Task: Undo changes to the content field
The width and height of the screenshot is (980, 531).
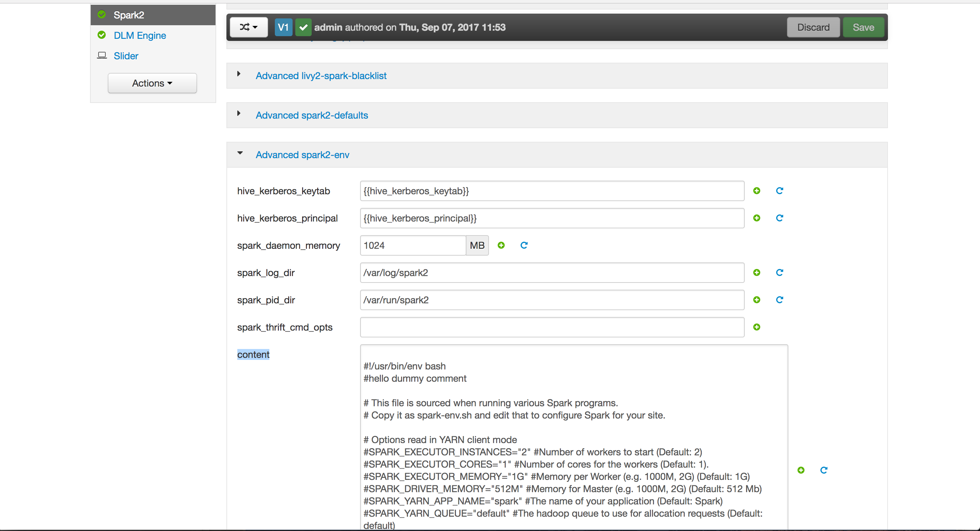Action: point(824,470)
